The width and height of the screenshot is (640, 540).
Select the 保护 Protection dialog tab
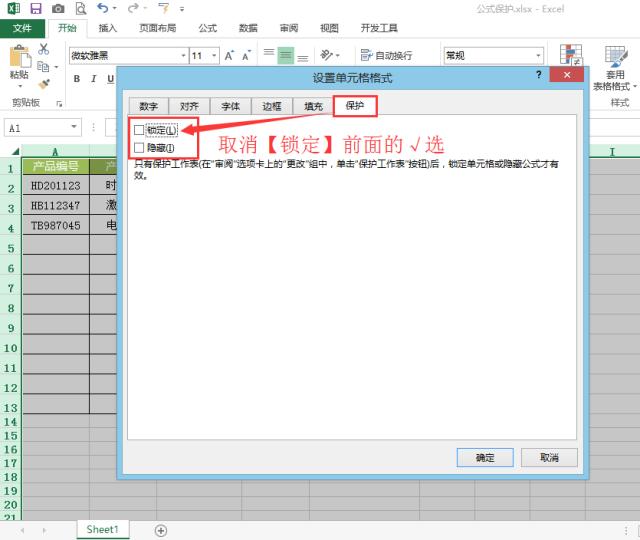click(355, 106)
